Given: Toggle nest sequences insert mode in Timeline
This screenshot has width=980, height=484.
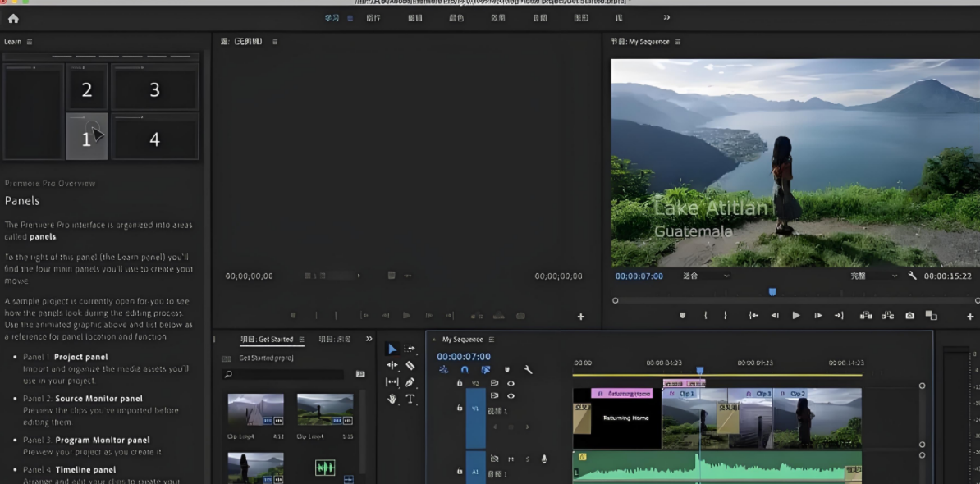Looking at the screenshot, I should tap(444, 370).
